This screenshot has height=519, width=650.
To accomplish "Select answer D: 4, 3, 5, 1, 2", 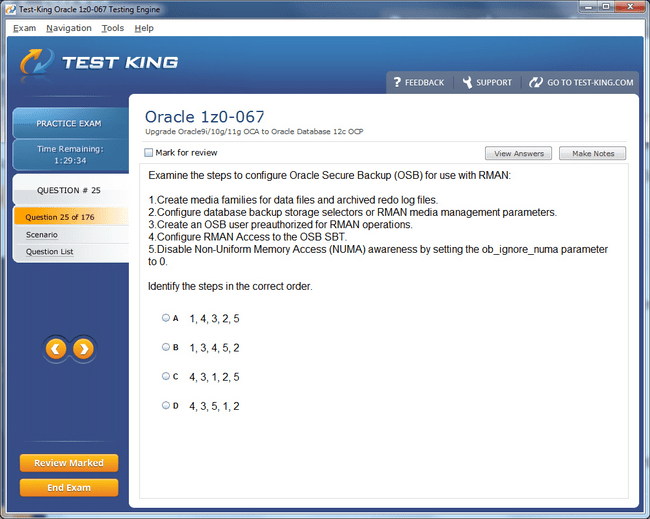I will 166,405.
